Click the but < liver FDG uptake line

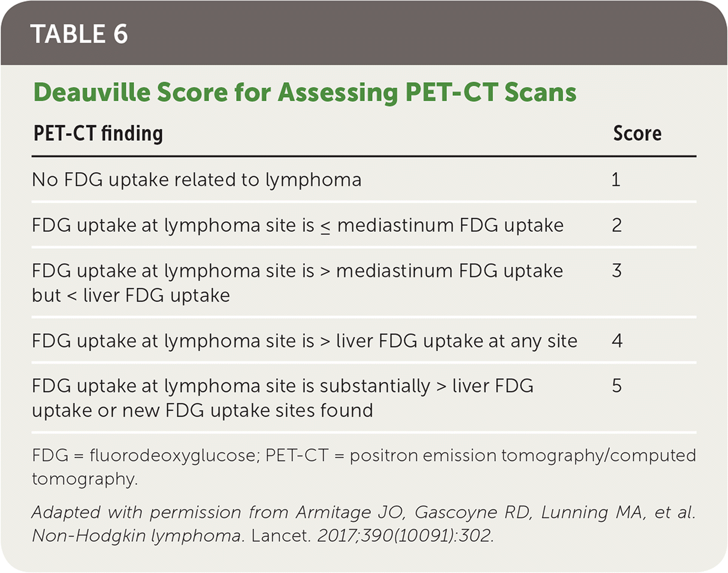pos(131,296)
